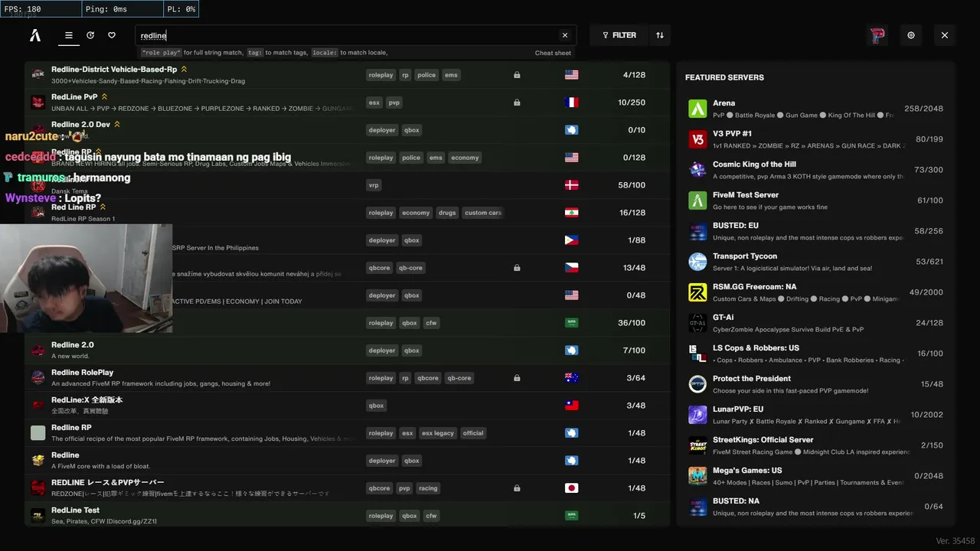Click the StreetKings: Official Server icon

(x=697, y=445)
